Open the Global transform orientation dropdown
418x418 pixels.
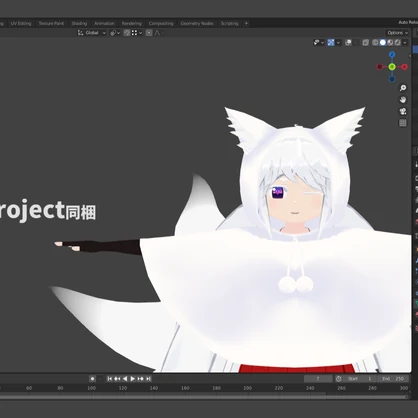92,33
